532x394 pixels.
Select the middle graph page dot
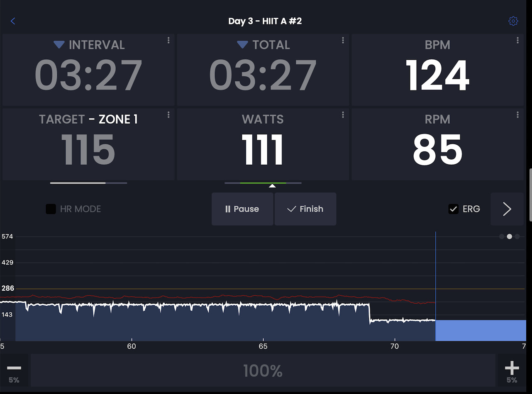[509, 236]
